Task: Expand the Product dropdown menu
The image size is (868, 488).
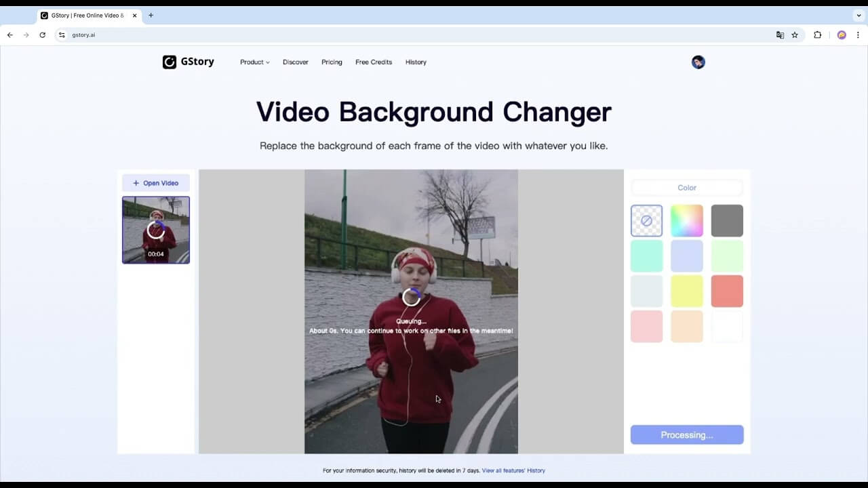Action: 254,62
